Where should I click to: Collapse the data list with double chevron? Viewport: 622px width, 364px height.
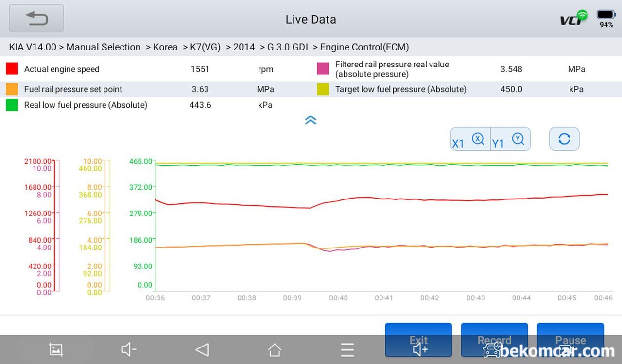pyautogui.click(x=311, y=120)
